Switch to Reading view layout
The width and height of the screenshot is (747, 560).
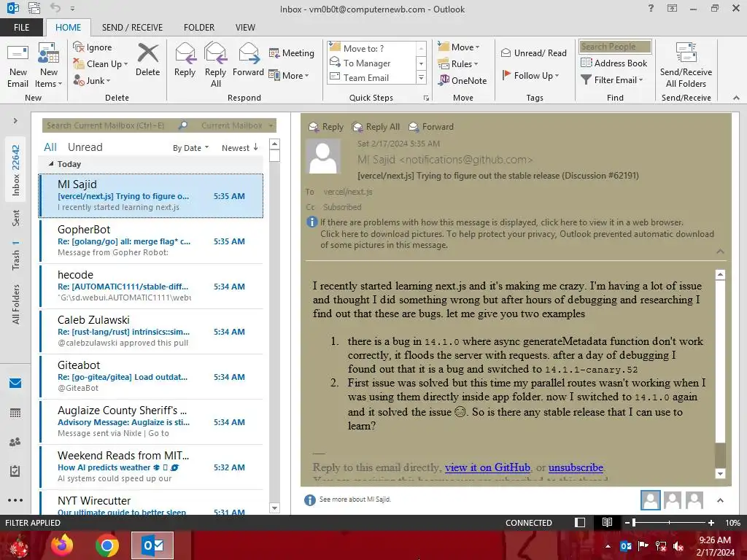607,522
